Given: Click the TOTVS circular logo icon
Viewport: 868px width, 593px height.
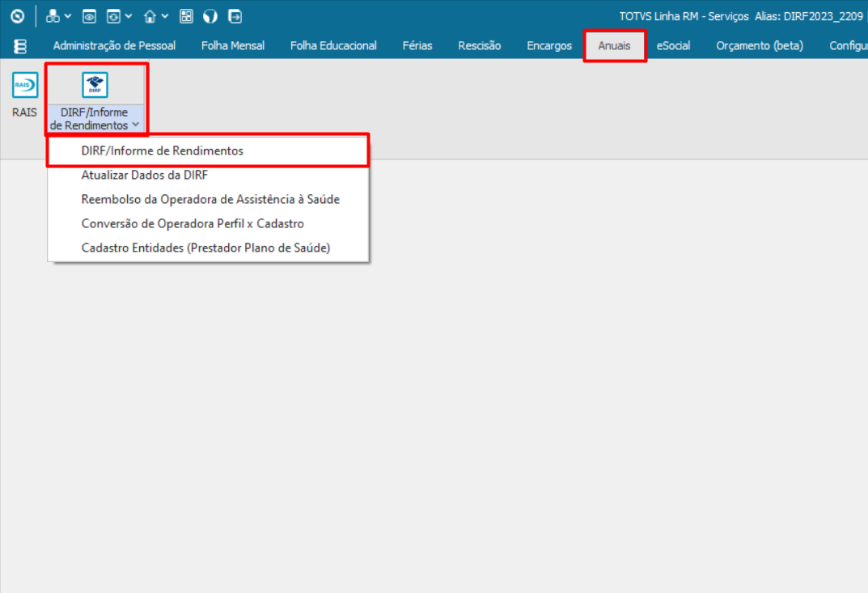Looking at the screenshot, I should (x=18, y=17).
